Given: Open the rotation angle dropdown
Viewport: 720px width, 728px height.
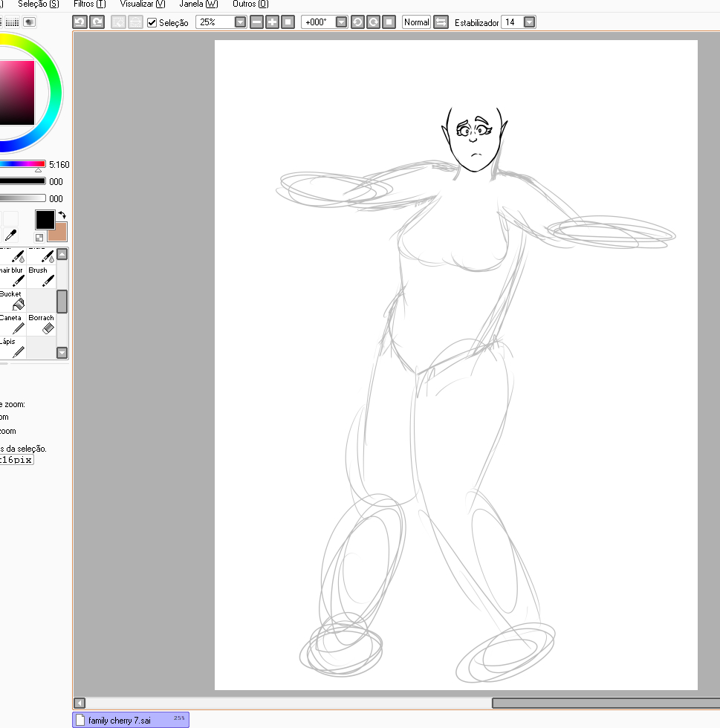Looking at the screenshot, I should [341, 22].
